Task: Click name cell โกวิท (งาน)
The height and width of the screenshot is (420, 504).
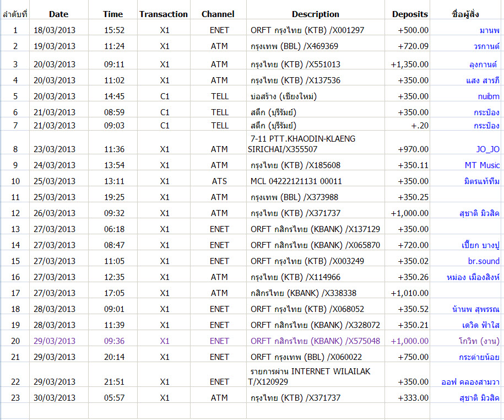Action: pos(479,341)
